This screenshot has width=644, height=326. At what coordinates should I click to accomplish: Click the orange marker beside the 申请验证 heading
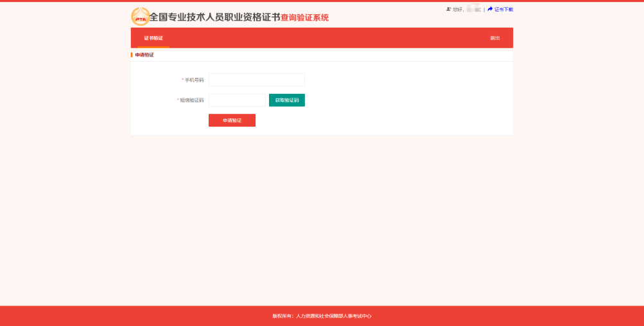pyautogui.click(x=132, y=55)
